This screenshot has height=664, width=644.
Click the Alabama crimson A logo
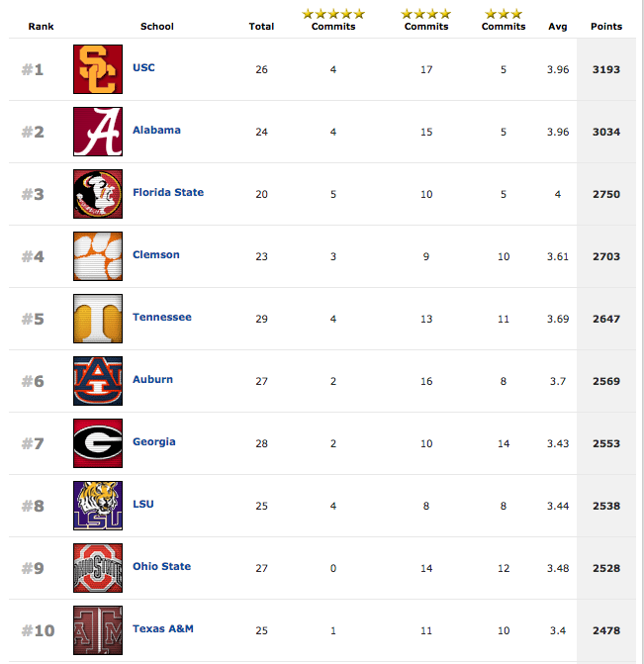click(98, 132)
